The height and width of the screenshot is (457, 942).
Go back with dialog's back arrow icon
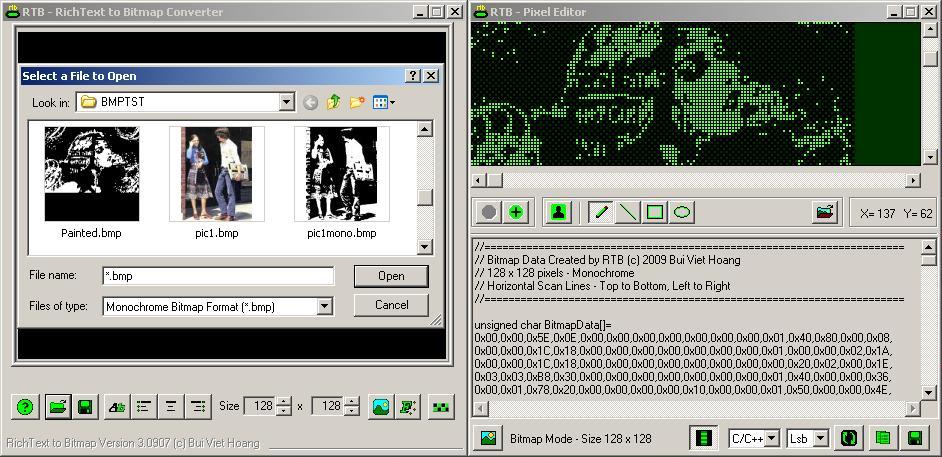coord(310,103)
